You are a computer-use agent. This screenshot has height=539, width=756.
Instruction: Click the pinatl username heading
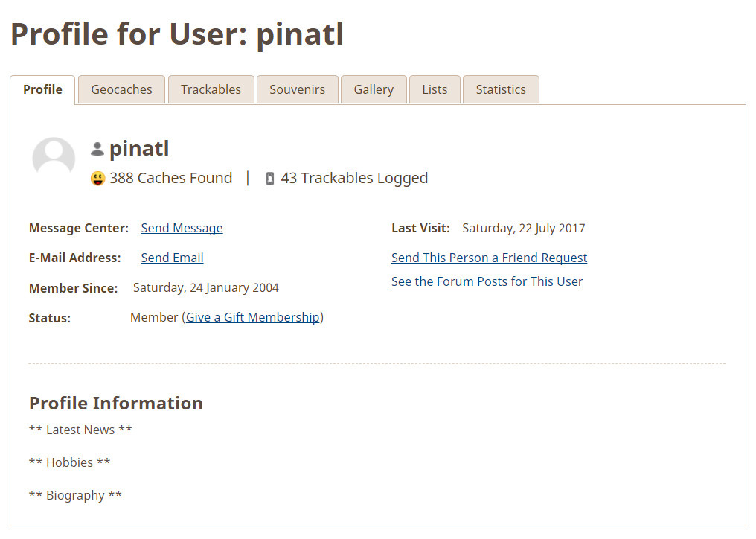click(x=139, y=149)
